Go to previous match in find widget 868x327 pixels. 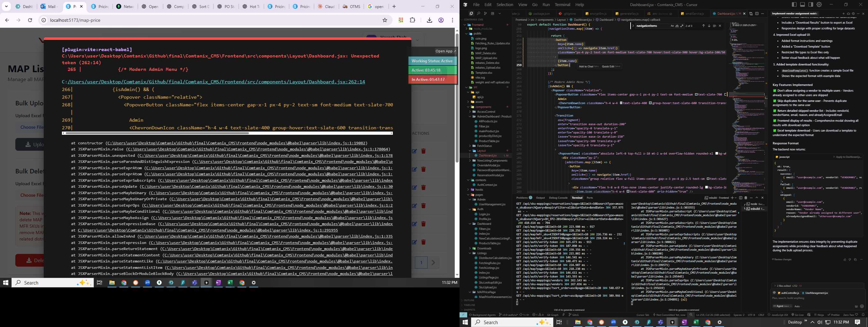tap(704, 26)
